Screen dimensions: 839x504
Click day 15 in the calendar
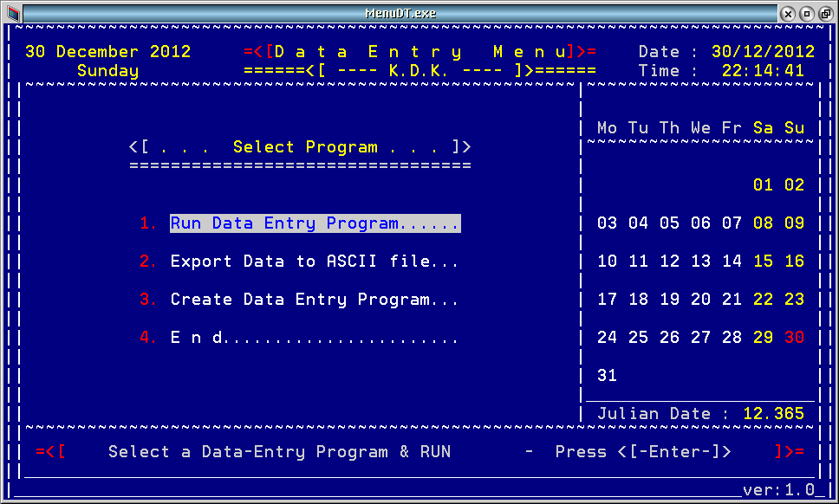coord(763,262)
